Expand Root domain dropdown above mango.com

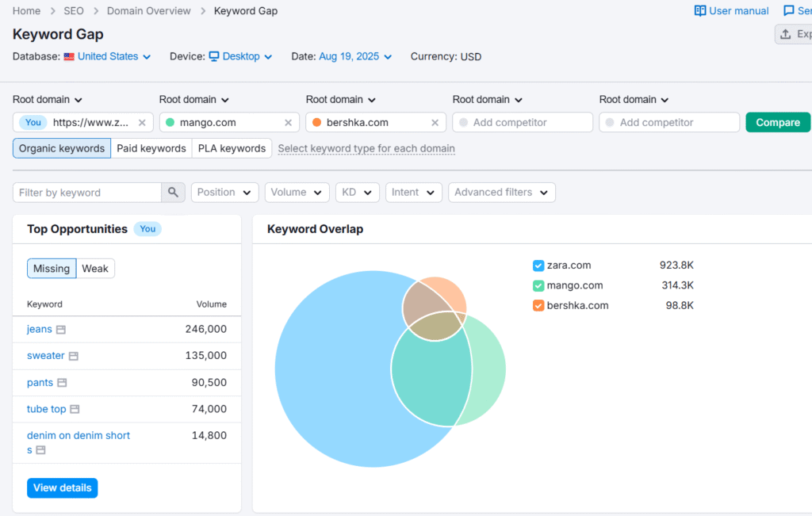pos(193,99)
